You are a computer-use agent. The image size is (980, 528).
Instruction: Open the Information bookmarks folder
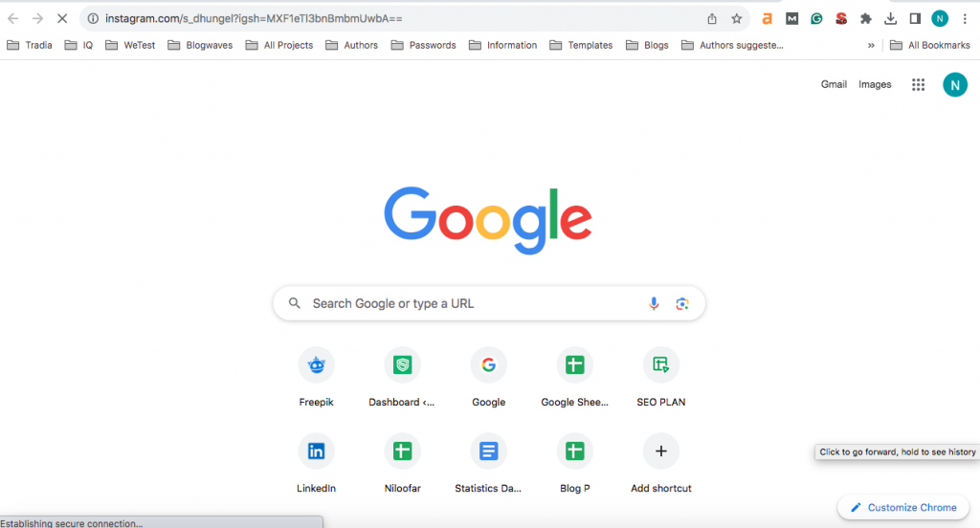[502, 45]
